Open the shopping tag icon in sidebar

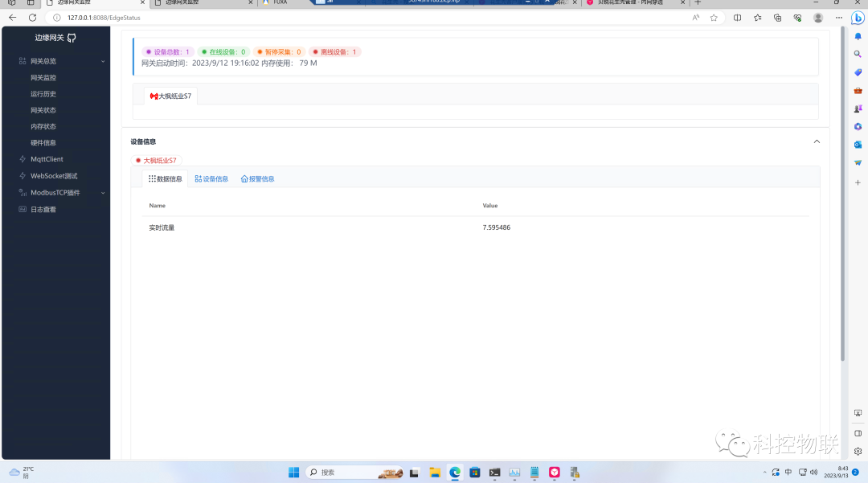tap(858, 72)
